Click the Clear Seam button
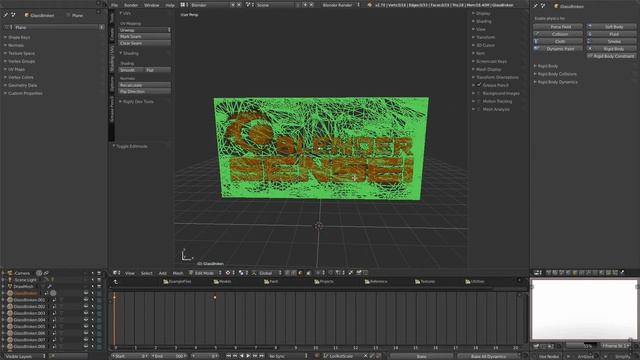 point(144,43)
